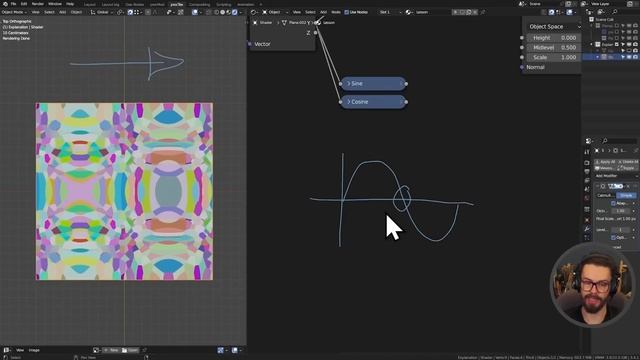640x360 pixels.
Task: Open the Render menu
Action: 38,4
